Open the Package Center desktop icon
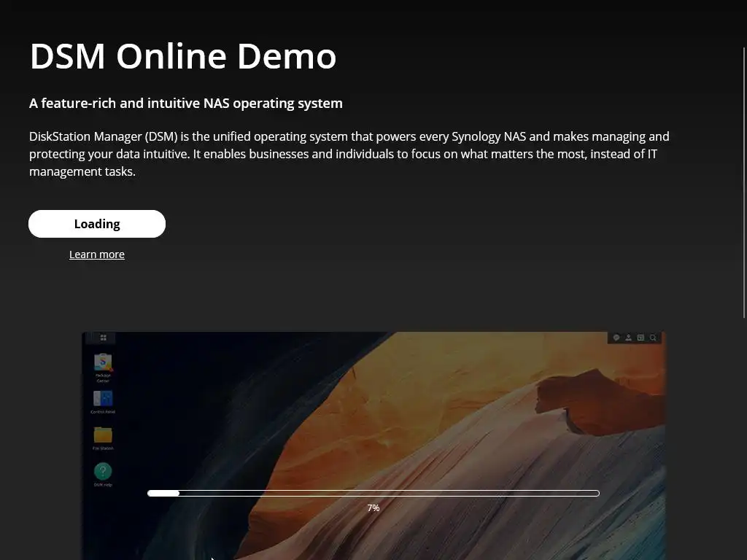 click(x=103, y=362)
